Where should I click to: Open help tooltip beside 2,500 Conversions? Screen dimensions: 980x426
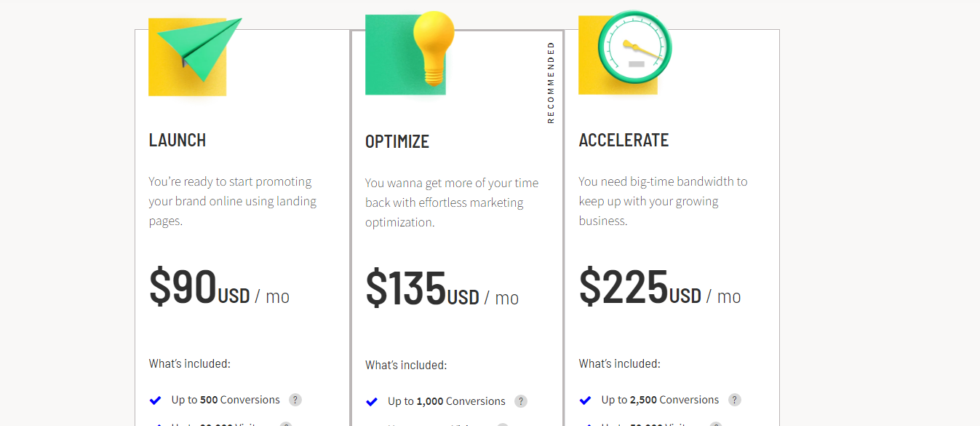(735, 400)
